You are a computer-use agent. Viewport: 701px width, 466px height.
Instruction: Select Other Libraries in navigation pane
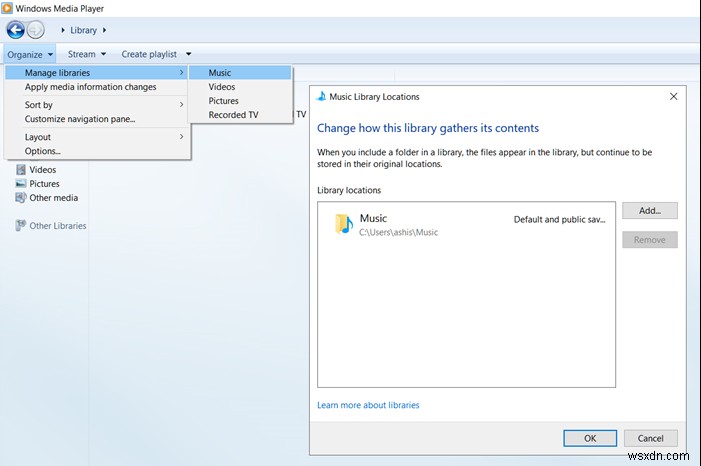(x=58, y=225)
